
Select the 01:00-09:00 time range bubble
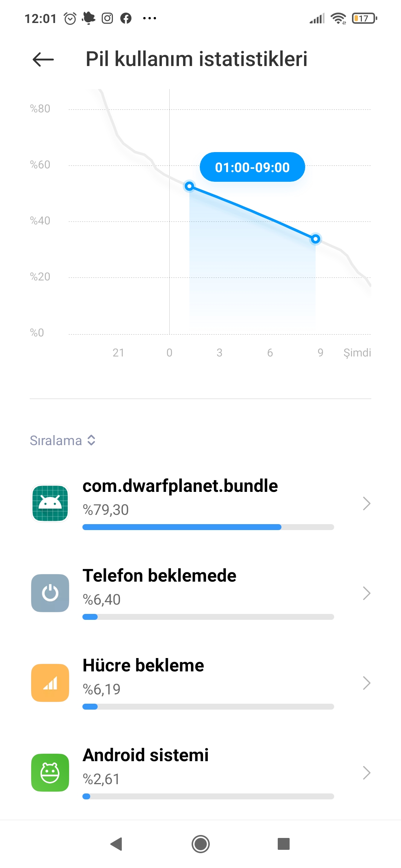(x=252, y=167)
